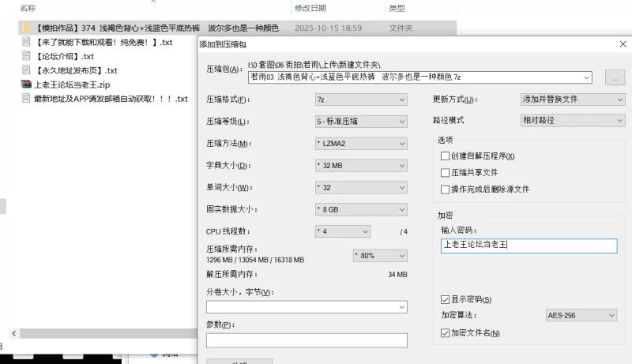Open the memory usage 80% dropdown

[379, 255]
